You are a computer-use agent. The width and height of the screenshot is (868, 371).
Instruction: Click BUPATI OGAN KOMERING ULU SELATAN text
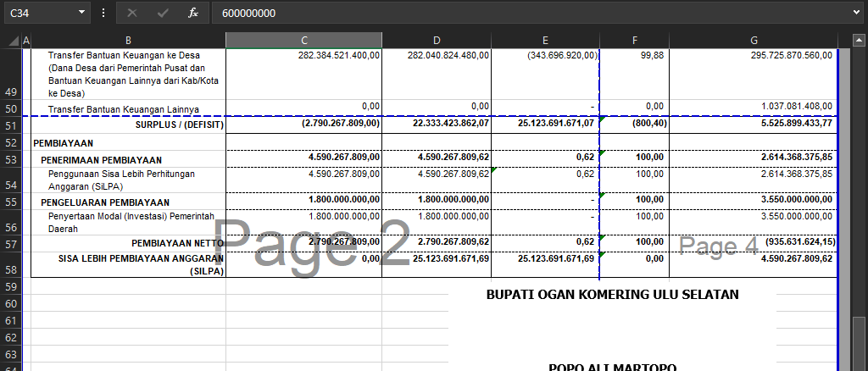[x=612, y=296]
